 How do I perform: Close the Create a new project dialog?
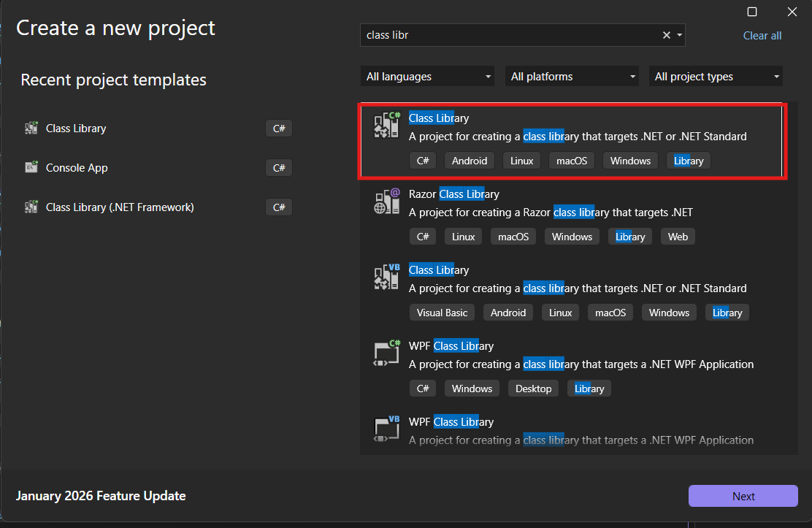792,12
